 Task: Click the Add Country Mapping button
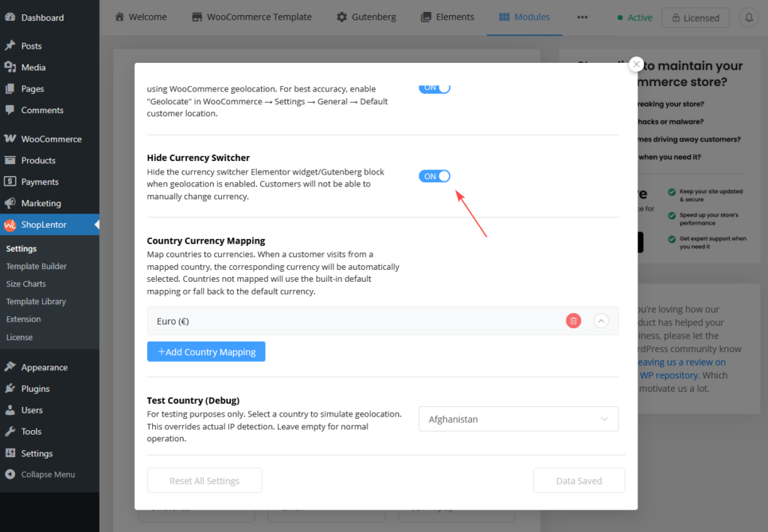(x=206, y=351)
